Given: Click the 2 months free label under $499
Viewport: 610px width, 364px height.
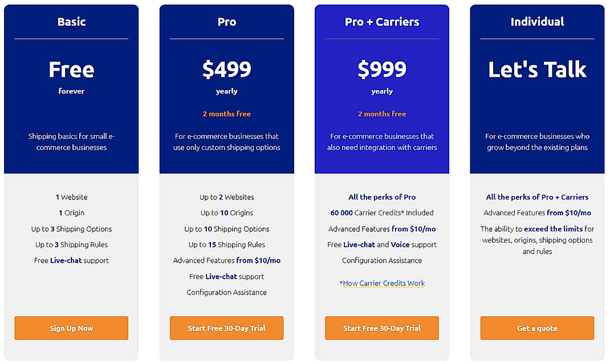Looking at the screenshot, I should 226,114.
